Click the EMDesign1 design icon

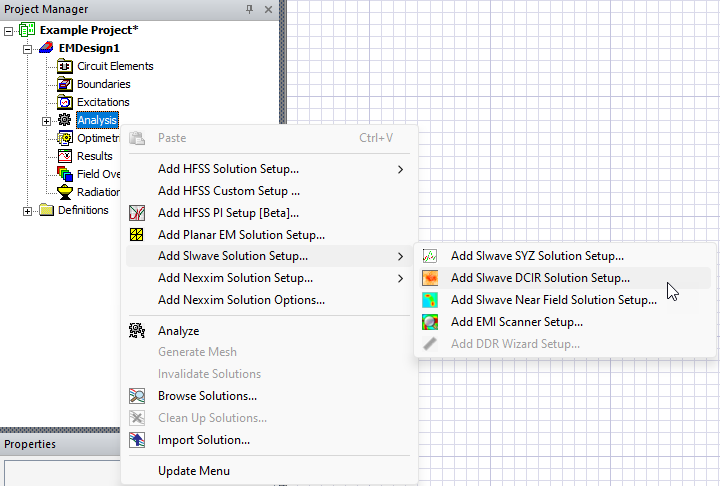tap(46, 48)
